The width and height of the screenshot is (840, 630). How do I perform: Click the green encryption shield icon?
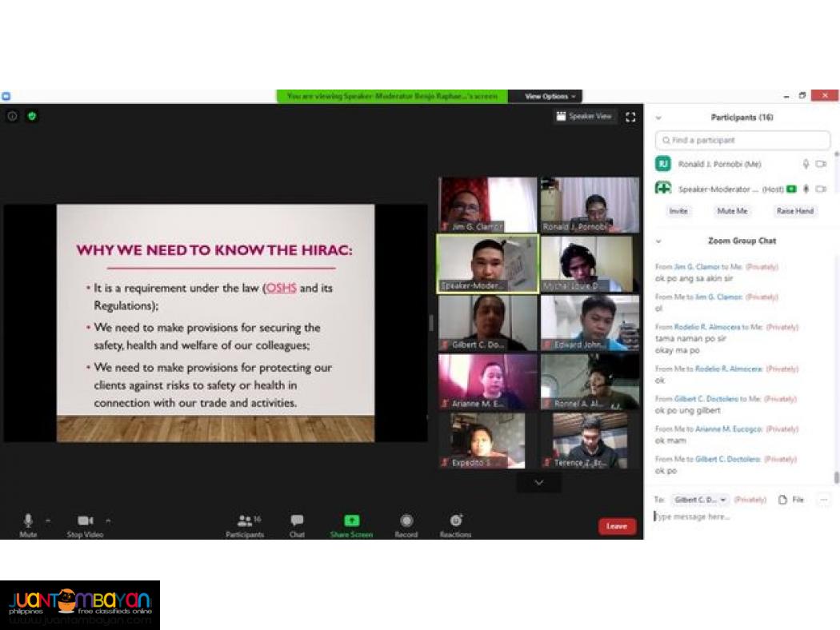32,116
